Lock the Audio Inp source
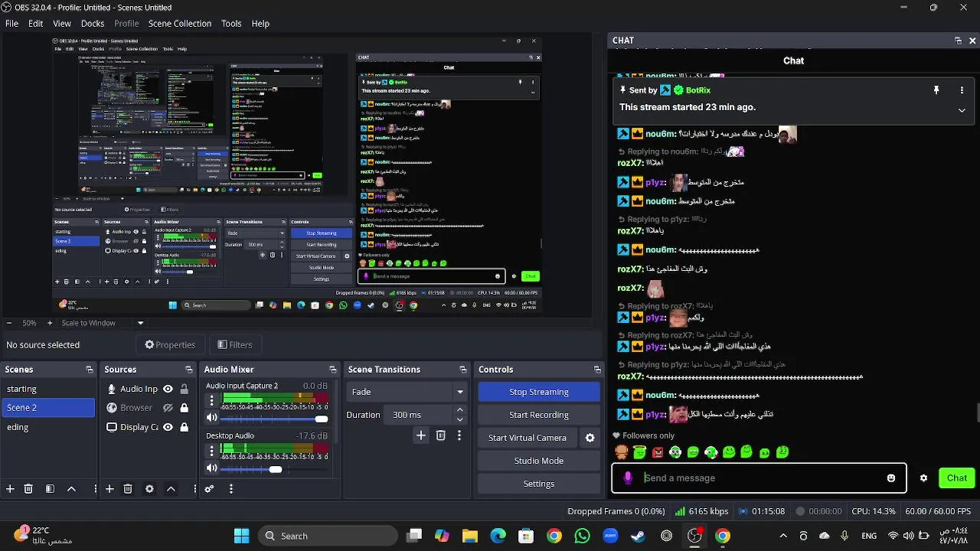980x551 pixels. pyautogui.click(x=184, y=389)
